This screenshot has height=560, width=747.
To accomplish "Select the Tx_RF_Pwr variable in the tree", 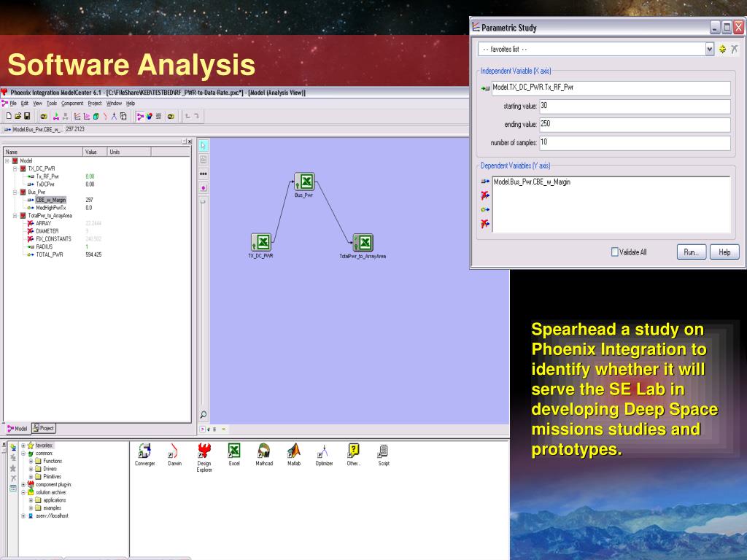I will [47, 176].
